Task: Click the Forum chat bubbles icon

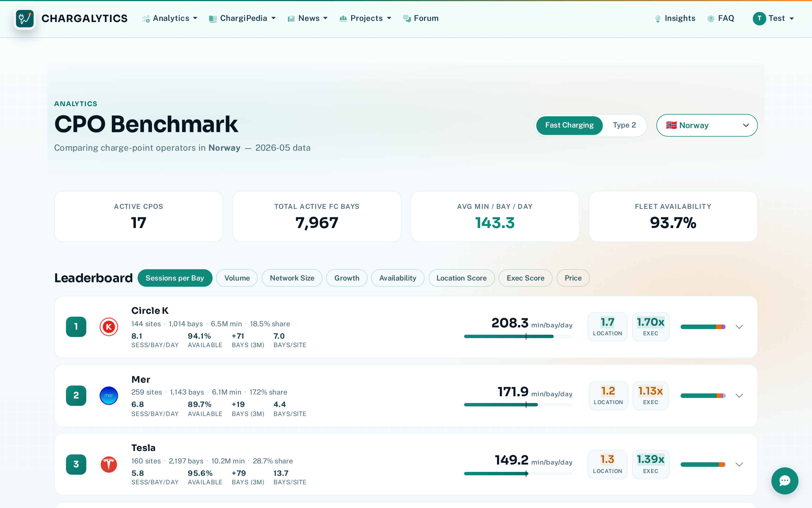Action: pos(407,18)
